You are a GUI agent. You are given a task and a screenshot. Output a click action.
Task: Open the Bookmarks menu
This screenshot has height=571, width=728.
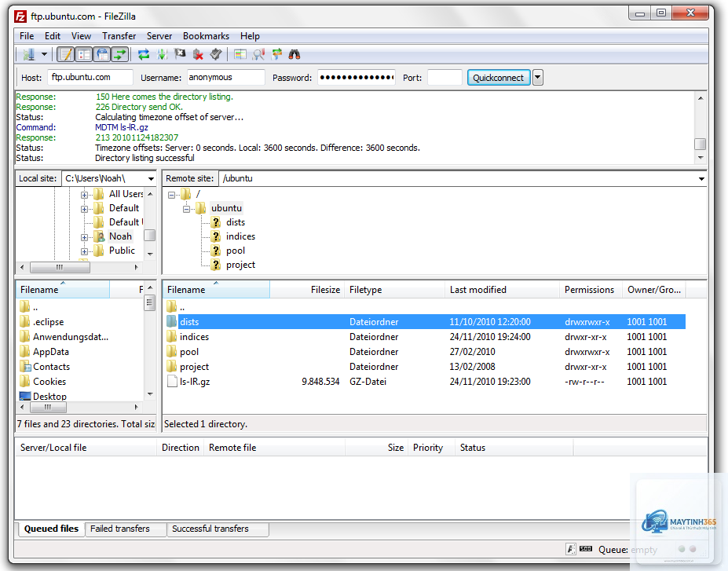tap(206, 36)
